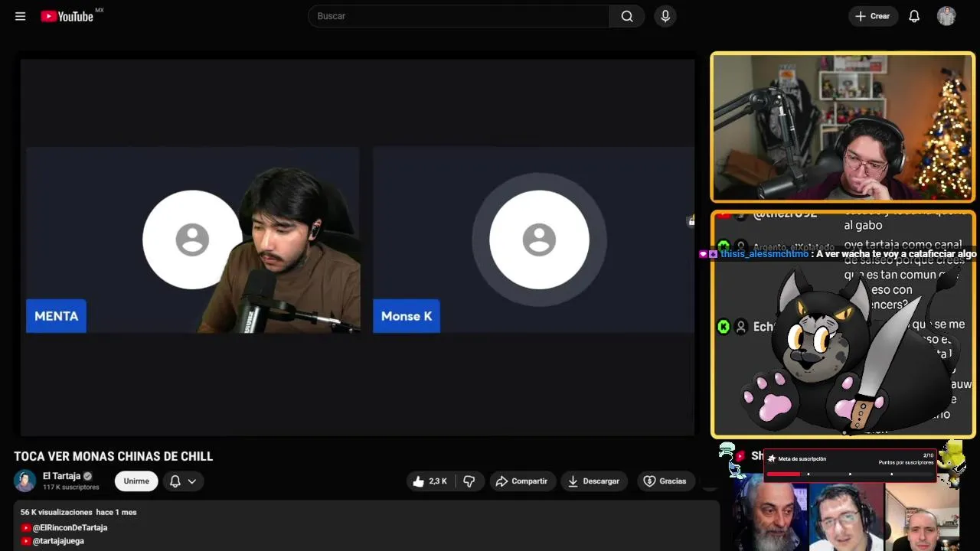Open the Crear menu

click(873, 16)
